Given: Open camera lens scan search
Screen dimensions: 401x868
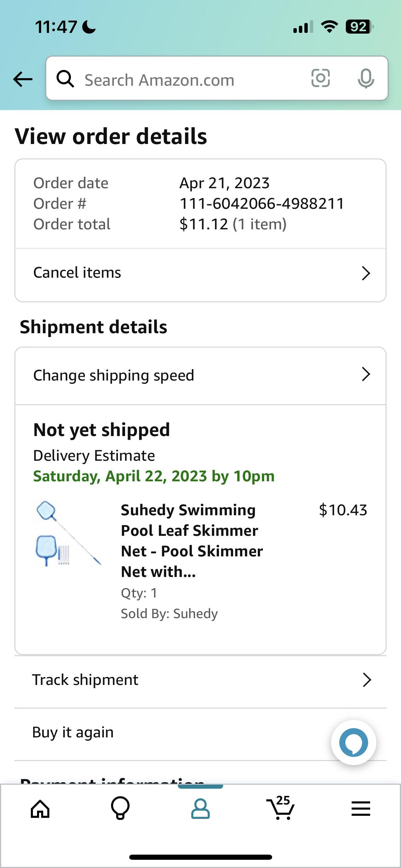Looking at the screenshot, I should click(x=320, y=78).
